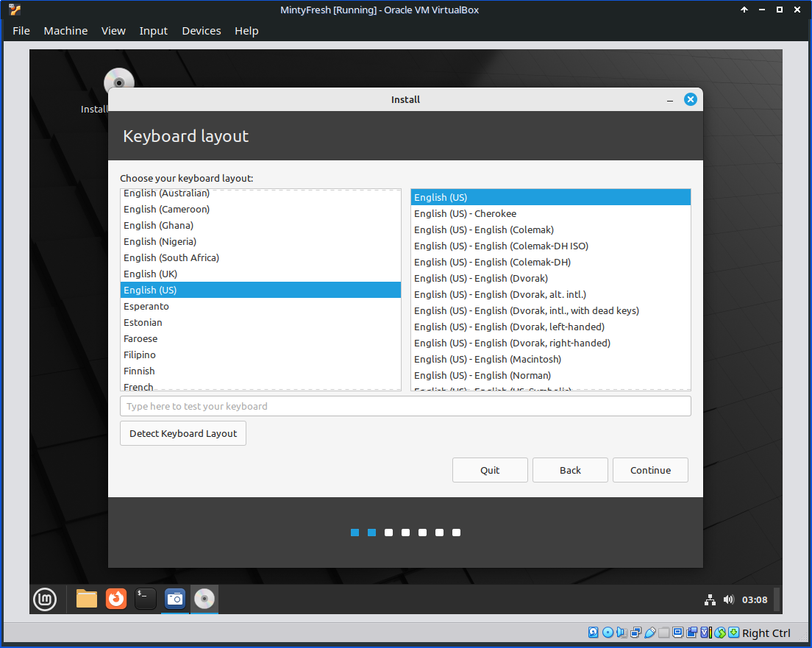This screenshot has width=812, height=648.
Task: Click the VirtualBox title bar app icon
Action: point(15,10)
